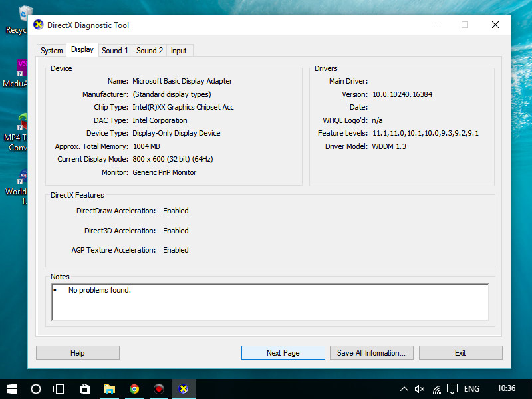
Task: Click the 'Date:' label under Drivers
Action: [358, 107]
